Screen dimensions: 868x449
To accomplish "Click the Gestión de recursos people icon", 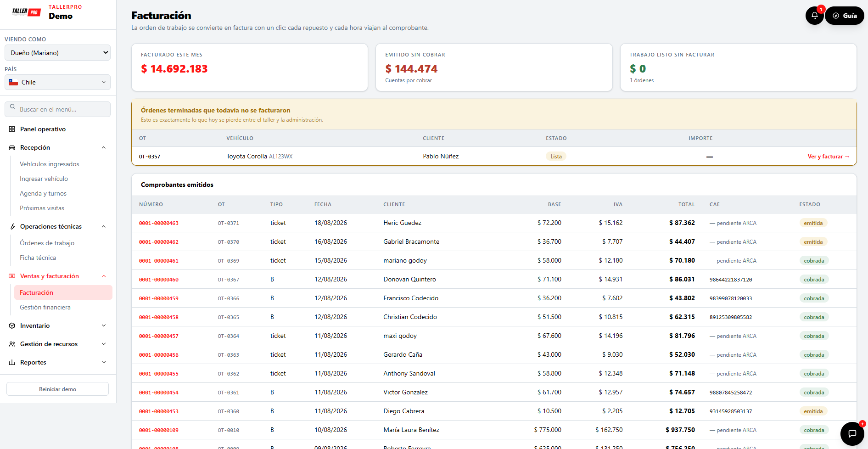I will [x=12, y=344].
